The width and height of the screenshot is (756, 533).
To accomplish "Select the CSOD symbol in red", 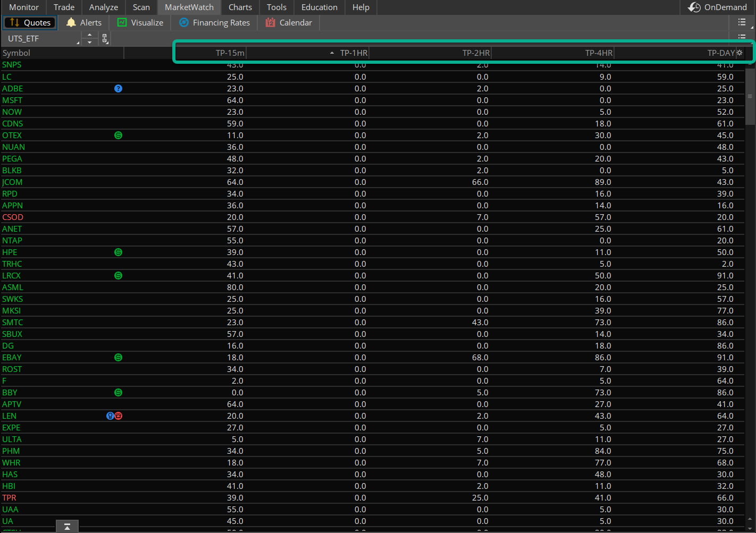I will point(13,217).
